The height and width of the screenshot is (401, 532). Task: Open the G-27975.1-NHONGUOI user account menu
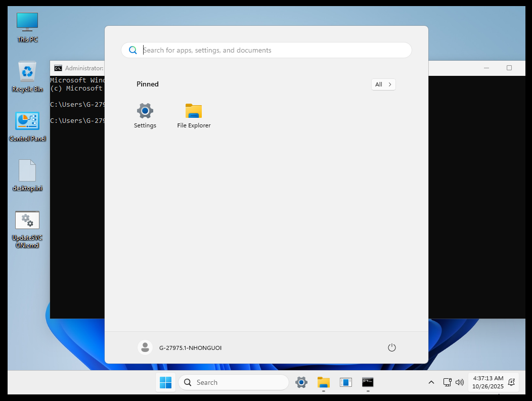click(x=180, y=347)
